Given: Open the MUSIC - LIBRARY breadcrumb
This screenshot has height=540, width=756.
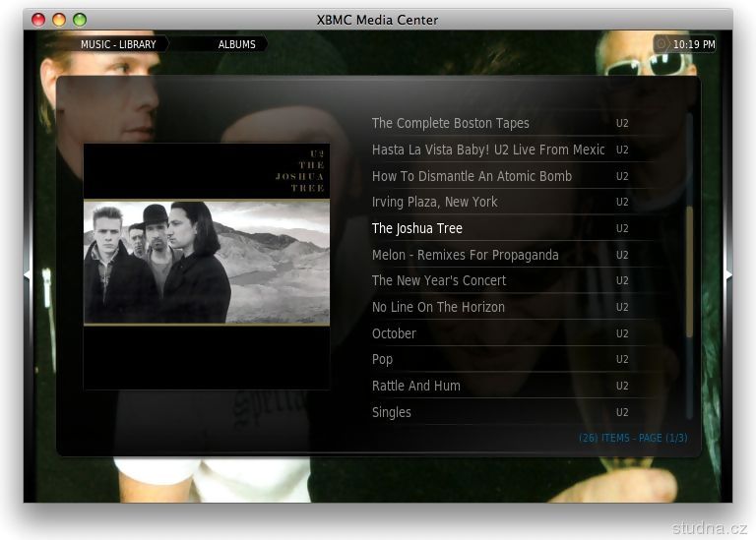Looking at the screenshot, I should tap(119, 44).
